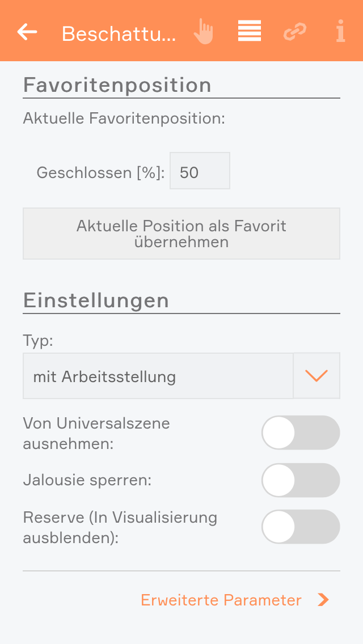Click the 'Reserve (In Visualisierung ausblenden):' label
363x644 pixels.
[120, 527]
